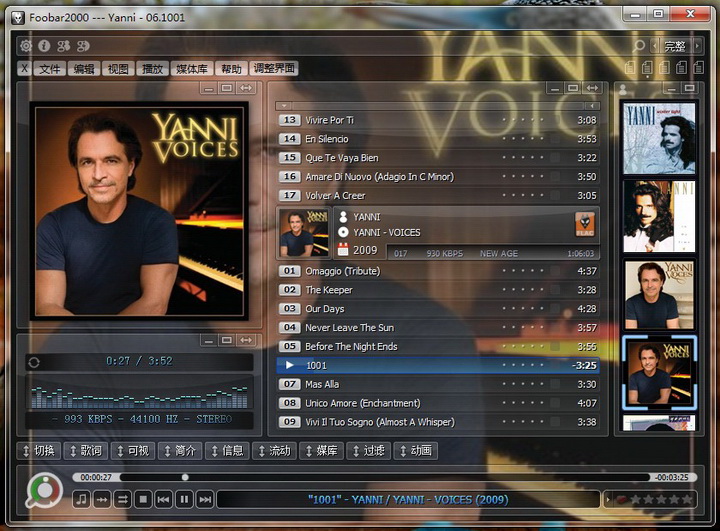Open settings gear icon at top left

pos(26,46)
